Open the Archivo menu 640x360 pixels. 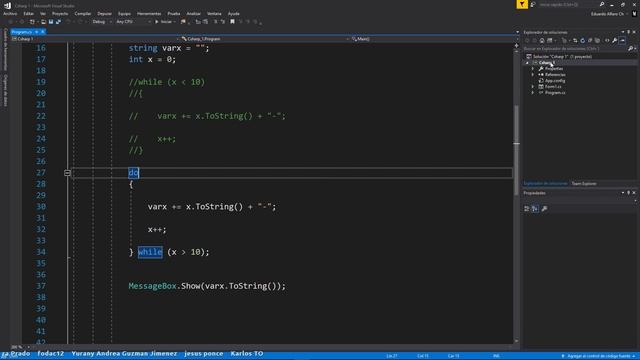[x=10, y=13]
